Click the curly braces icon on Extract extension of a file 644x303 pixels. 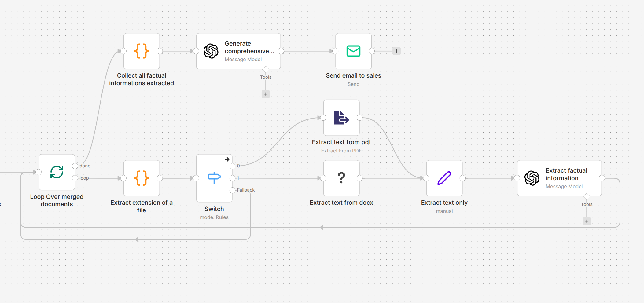[x=141, y=178]
